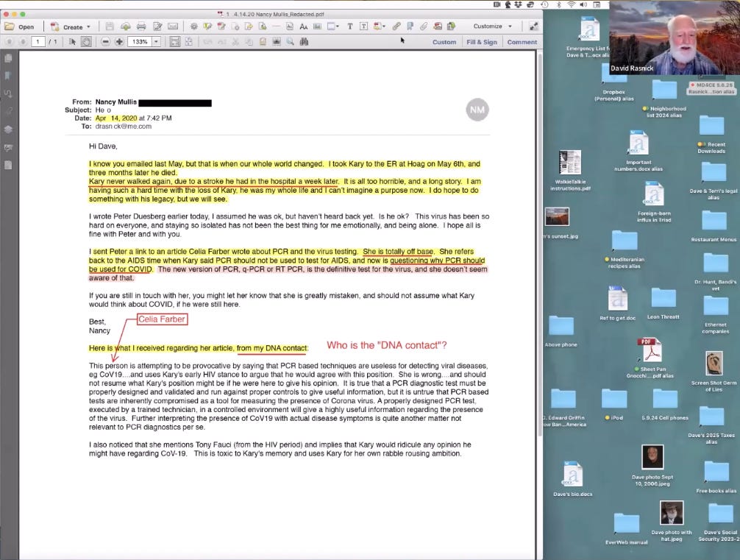Click Dropbox icon in macOS menu bar
The height and width of the screenshot is (560, 740).
519,4
